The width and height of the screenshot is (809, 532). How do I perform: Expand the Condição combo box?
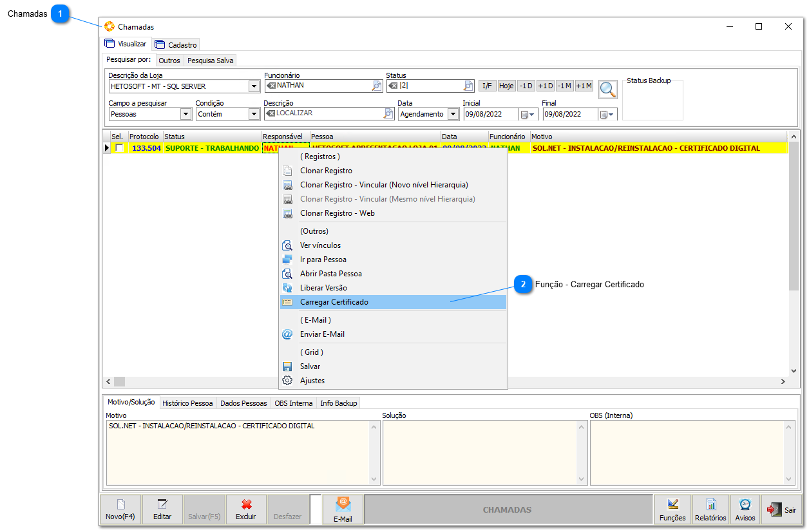click(x=253, y=114)
